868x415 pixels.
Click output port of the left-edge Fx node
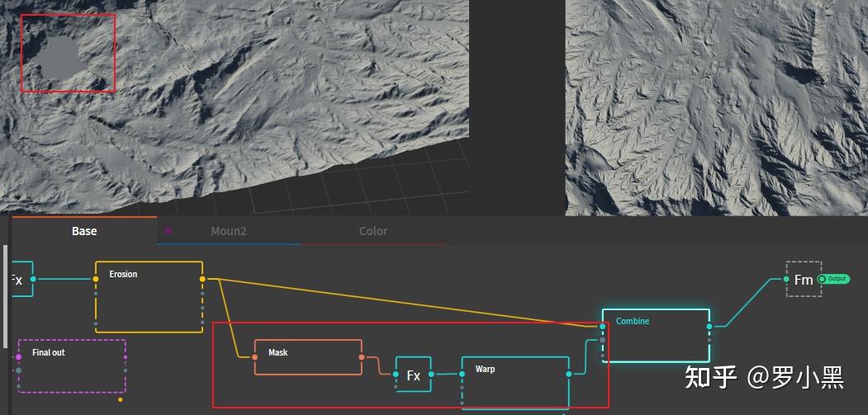click(x=33, y=279)
